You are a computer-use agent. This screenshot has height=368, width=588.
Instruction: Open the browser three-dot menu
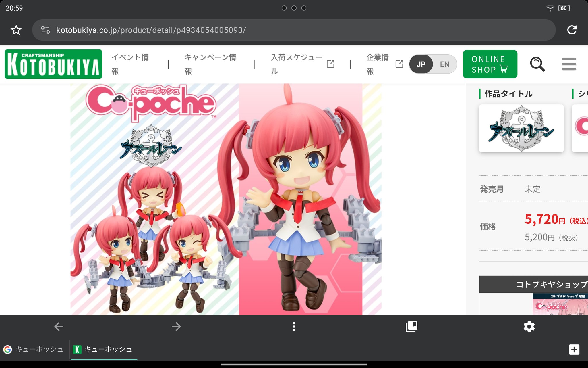click(x=294, y=327)
